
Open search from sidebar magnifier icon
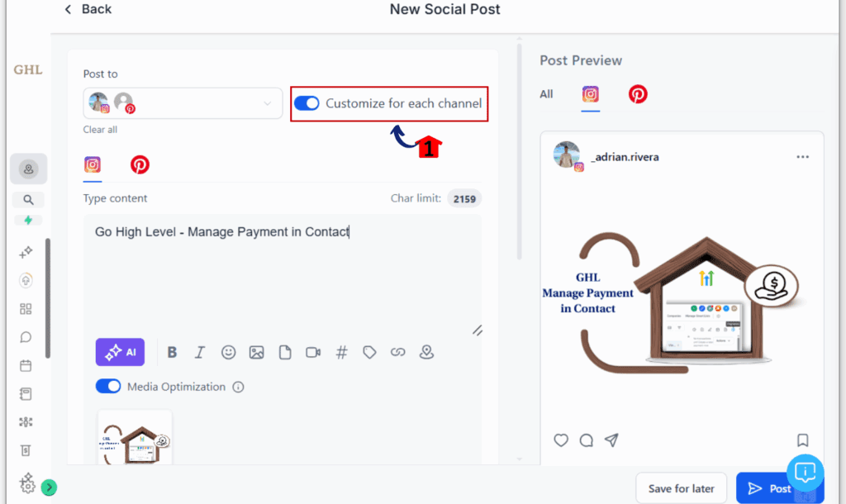click(x=29, y=200)
